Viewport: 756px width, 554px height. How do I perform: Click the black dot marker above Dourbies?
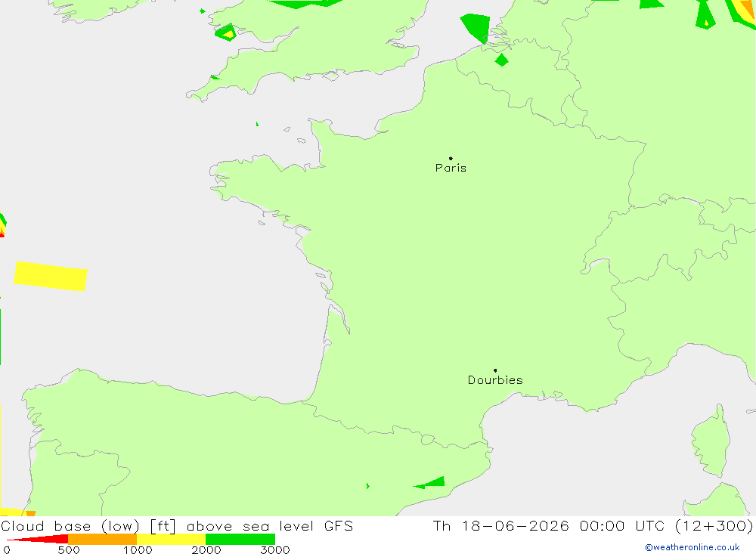(x=495, y=370)
